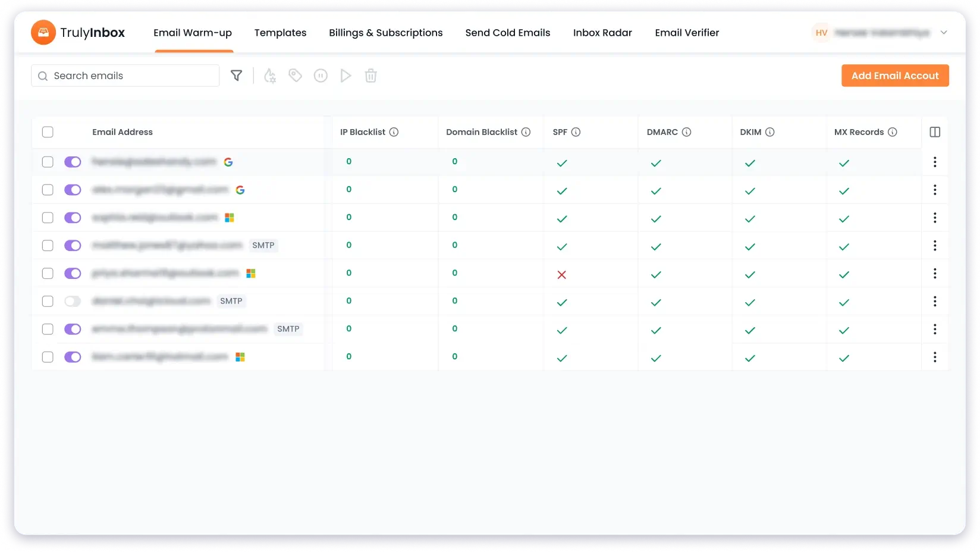The height and width of the screenshot is (552, 980).
Task: Disable the warm-up toggle on the first row
Action: click(73, 162)
